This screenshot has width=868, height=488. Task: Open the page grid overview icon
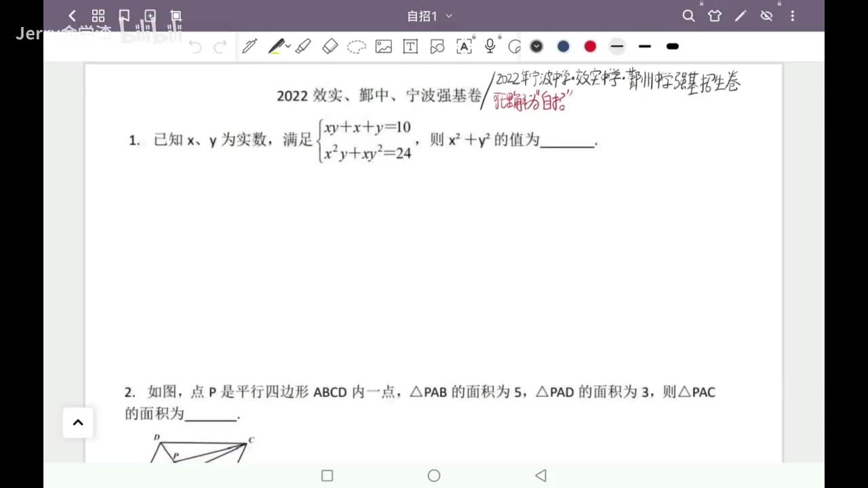click(x=98, y=16)
